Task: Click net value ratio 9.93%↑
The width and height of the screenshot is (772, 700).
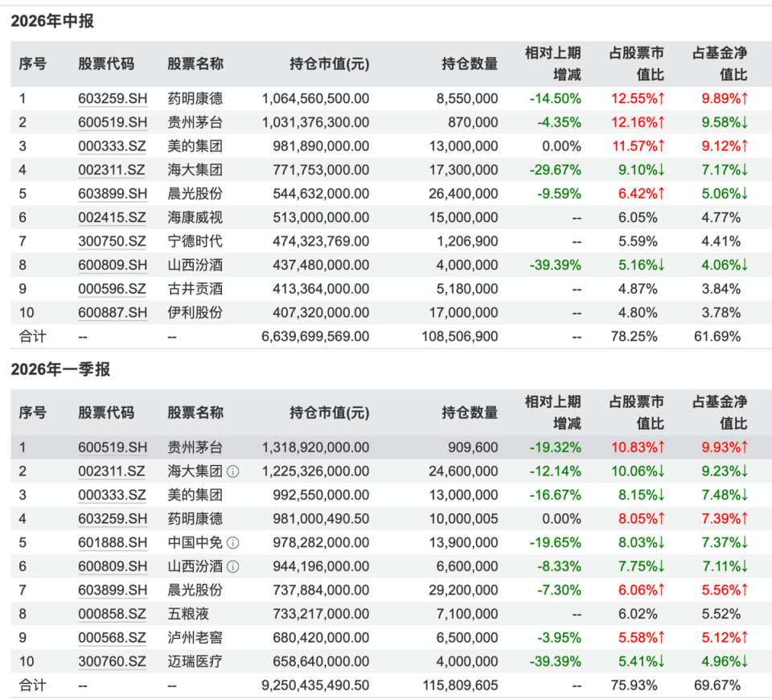Action: pos(725,447)
